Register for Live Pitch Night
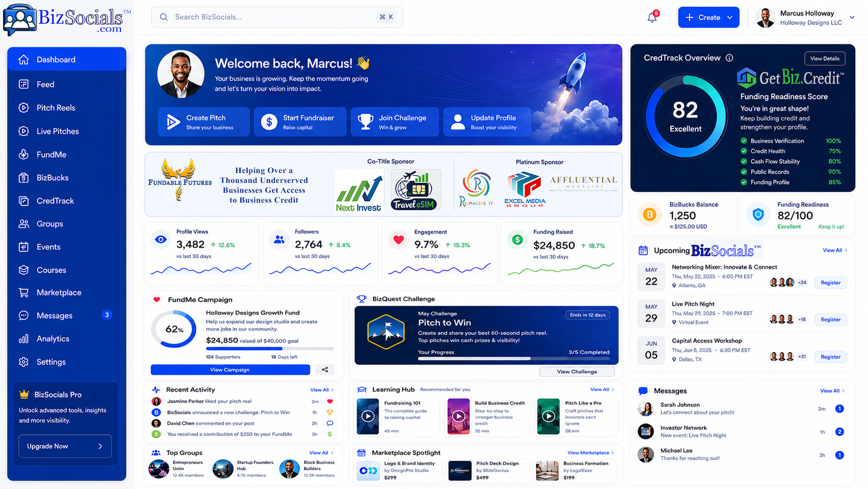The image size is (868, 489). tap(830, 320)
